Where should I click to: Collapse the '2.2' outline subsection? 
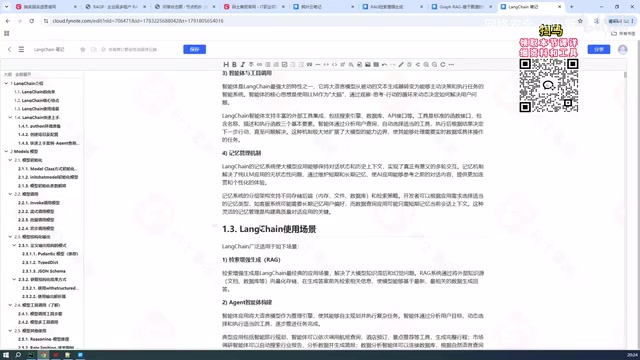point(10,194)
